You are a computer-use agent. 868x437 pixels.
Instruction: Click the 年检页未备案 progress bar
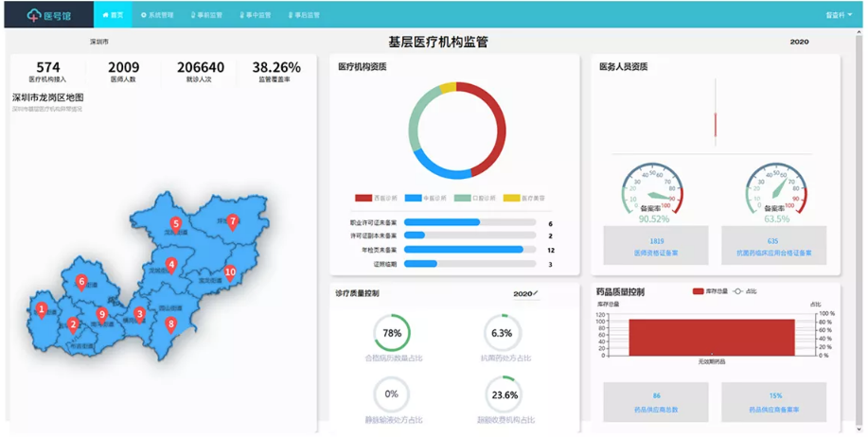point(470,250)
